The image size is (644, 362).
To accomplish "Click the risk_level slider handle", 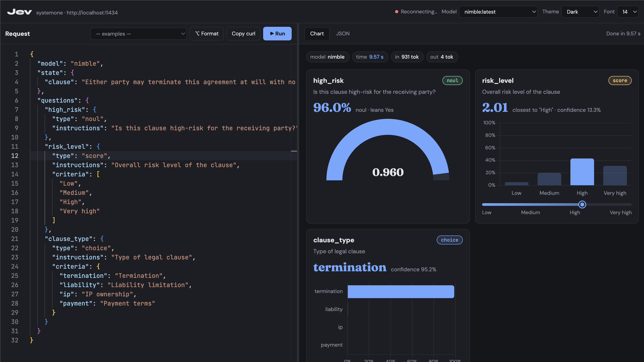I will [x=582, y=205].
